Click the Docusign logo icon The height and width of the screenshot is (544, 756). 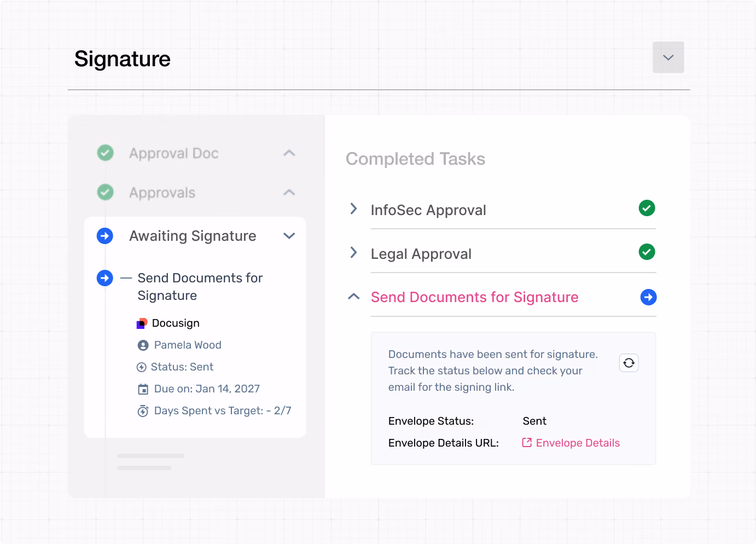point(142,323)
